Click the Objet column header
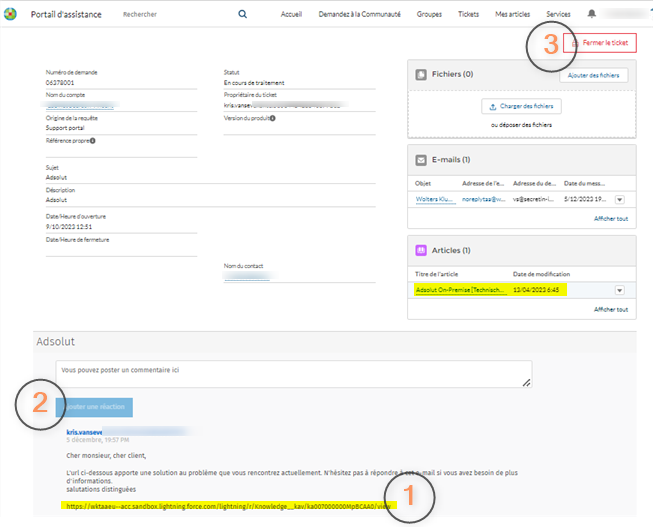 423,184
